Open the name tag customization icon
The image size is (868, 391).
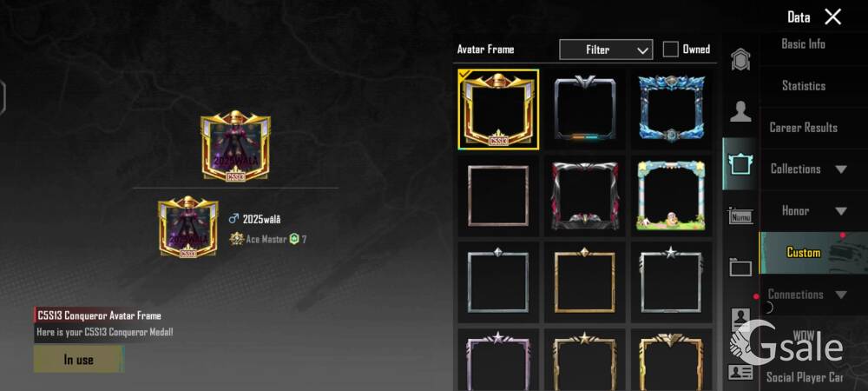pyautogui.click(x=740, y=216)
